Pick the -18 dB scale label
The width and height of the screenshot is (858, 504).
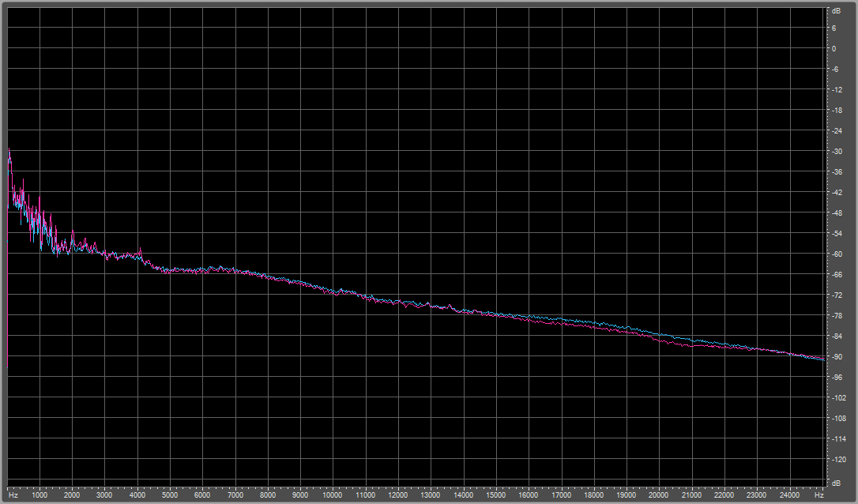click(837, 110)
